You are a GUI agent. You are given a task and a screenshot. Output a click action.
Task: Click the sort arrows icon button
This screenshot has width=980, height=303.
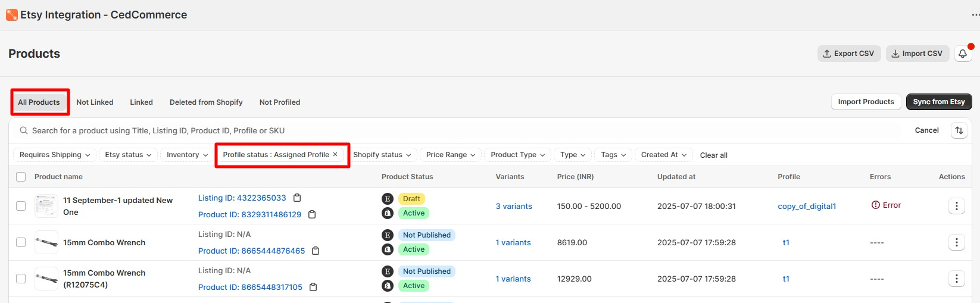click(x=959, y=130)
